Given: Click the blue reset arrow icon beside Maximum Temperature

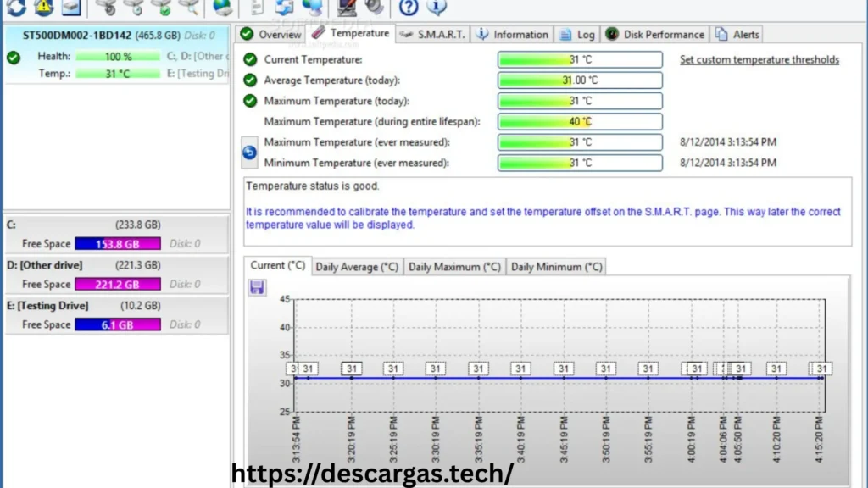Looking at the screenshot, I should [x=249, y=152].
